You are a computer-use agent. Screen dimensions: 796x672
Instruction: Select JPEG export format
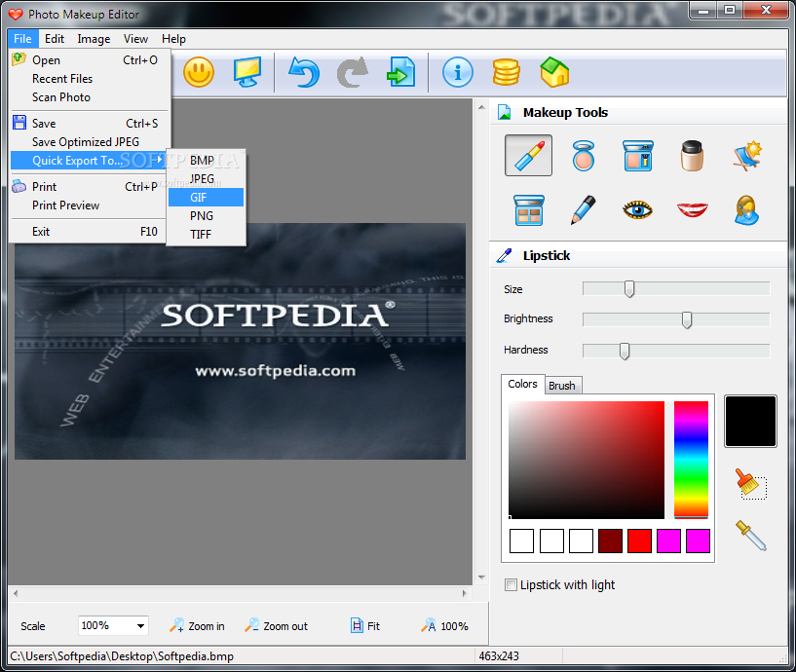207,178
